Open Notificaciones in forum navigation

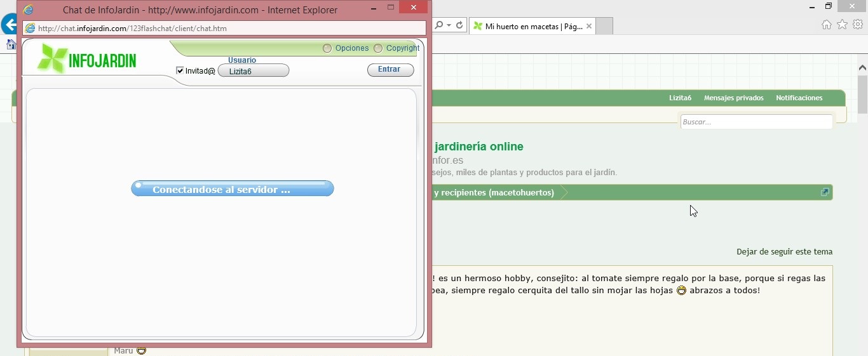(x=799, y=98)
